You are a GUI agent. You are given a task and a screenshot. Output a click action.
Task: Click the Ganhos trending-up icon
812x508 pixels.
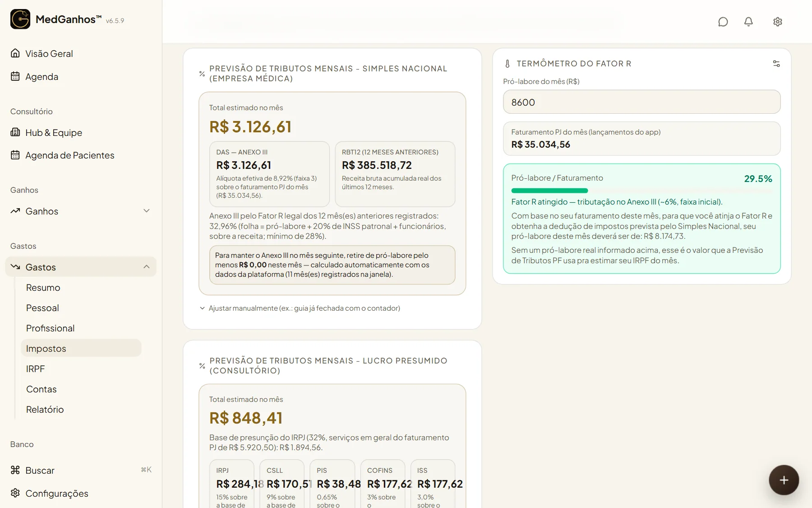(15, 211)
